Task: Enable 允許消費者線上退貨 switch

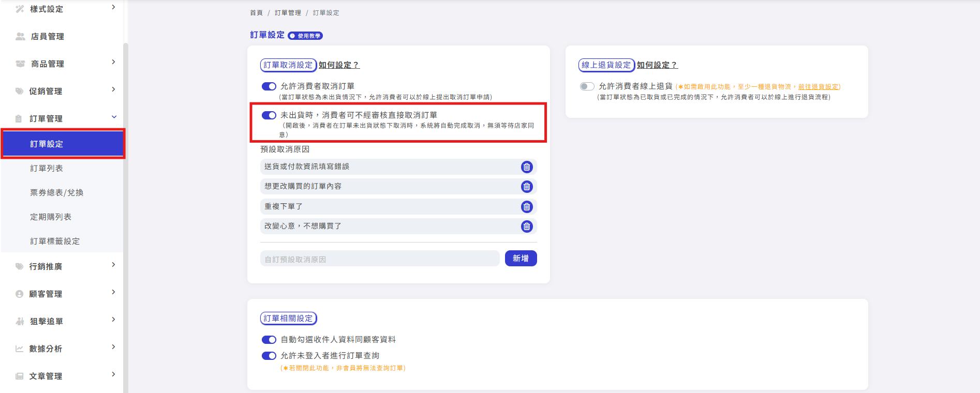Action: 587,86
